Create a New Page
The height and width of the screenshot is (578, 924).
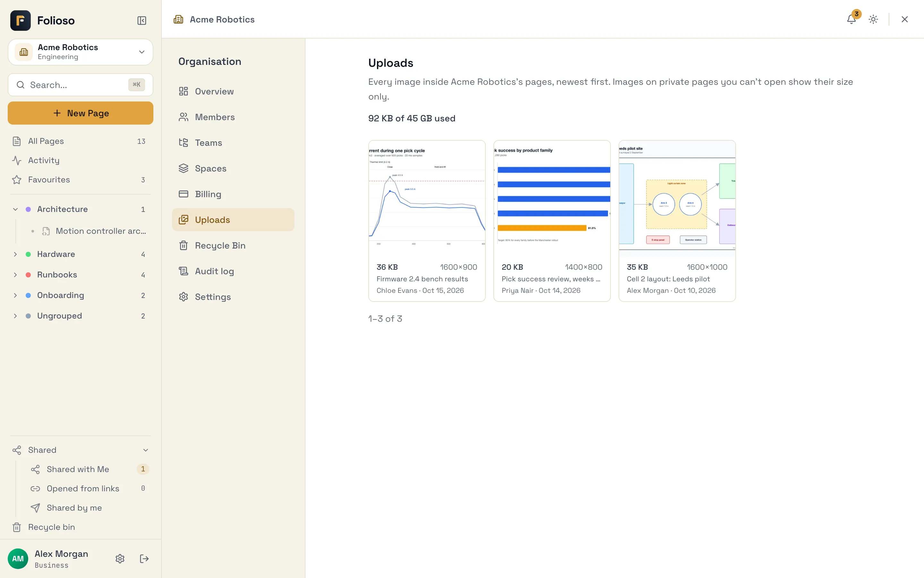point(81,113)
